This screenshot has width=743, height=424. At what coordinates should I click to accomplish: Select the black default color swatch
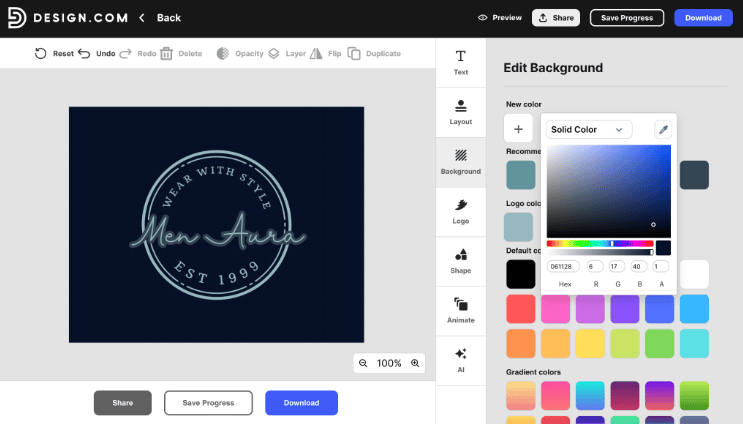coord(521,274)
